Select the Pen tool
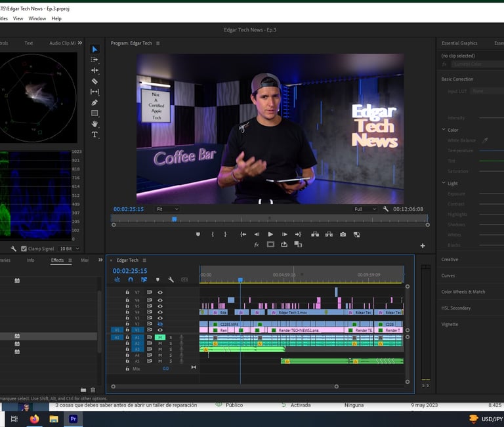Image resolution: width=504 pixels, height=427 pixels. [94, 102]
